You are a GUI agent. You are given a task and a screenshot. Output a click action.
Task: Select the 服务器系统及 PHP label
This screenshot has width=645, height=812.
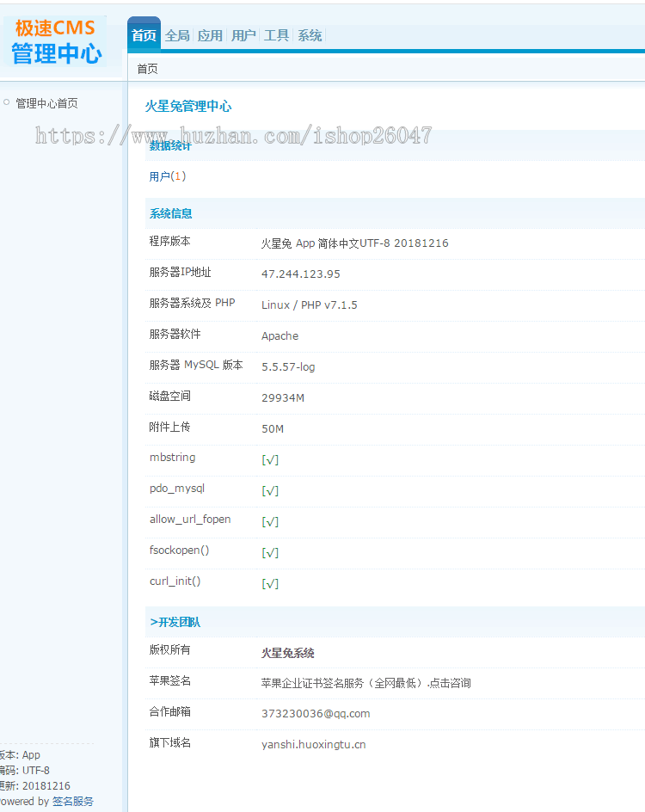(192, 303)
